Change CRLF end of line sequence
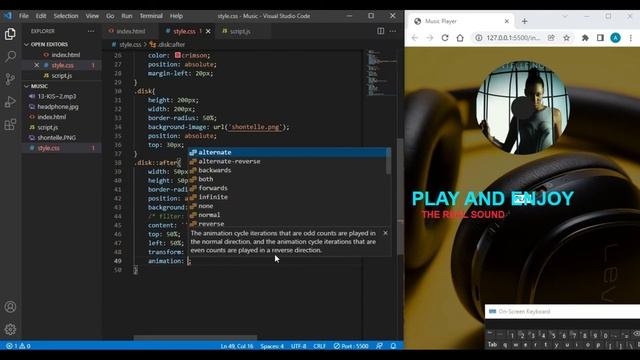Image resolution: width=640 pixels, height=360 pixels. pyautogui.click(x=320, y=346)
